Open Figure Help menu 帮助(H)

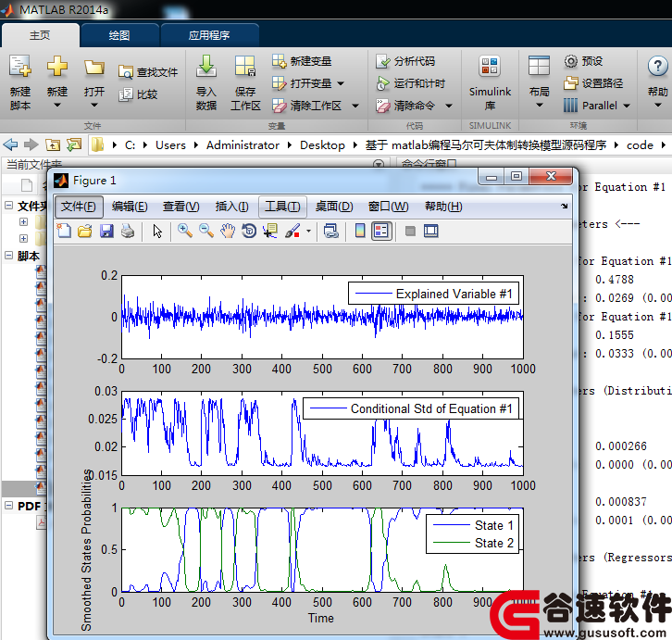(x=443, y=207)
